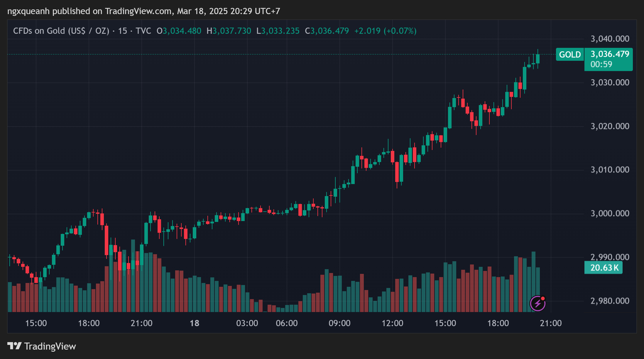Viewport: 644px width, 359px height.
Task: Click the 3,040.000 price axis label
Action: [610, 39]
